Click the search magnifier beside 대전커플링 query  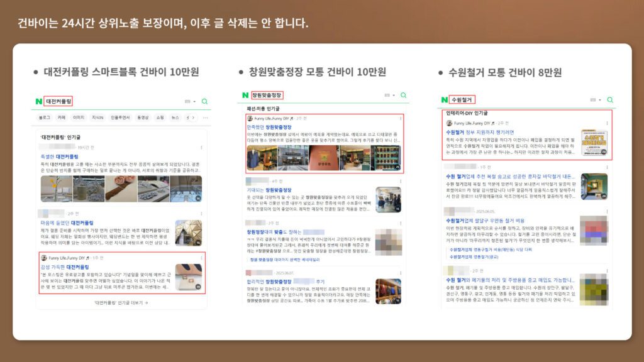click(x=204, y=101)
